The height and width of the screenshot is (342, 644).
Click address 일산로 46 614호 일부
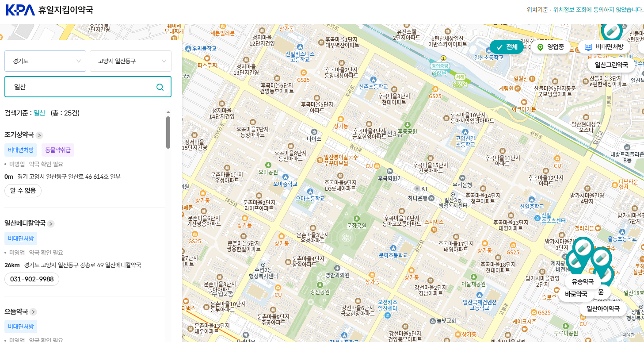pyautogui.click(x=69, y=177)
